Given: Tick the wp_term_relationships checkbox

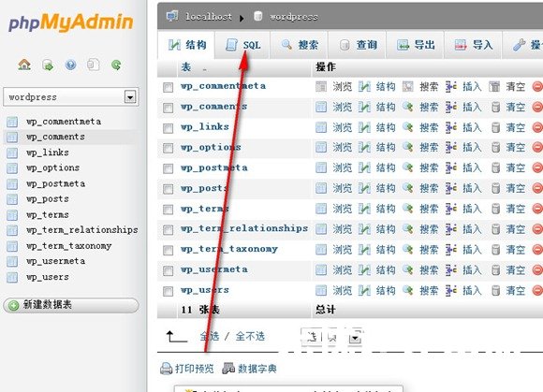Looking at the screenshot, I should (168, 230).
